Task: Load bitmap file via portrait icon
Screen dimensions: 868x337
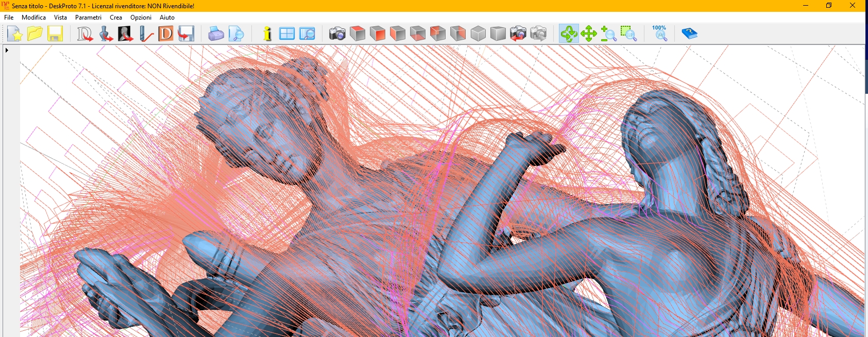Action: point(125,34)
